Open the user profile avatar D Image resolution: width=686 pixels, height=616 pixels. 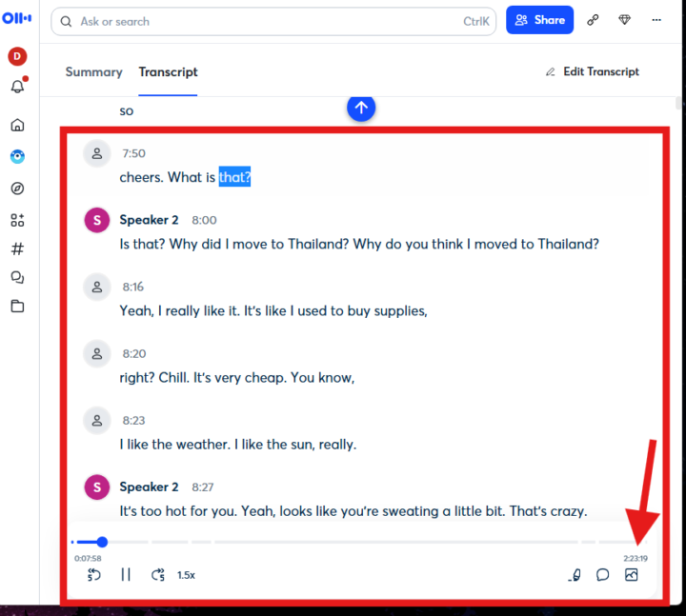click(17, 56)
